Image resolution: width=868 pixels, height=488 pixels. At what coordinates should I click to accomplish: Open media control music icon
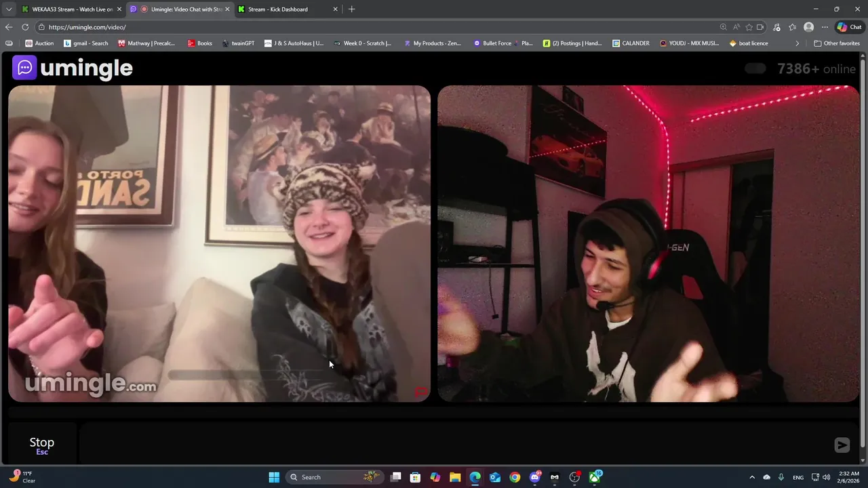(776, 27)
